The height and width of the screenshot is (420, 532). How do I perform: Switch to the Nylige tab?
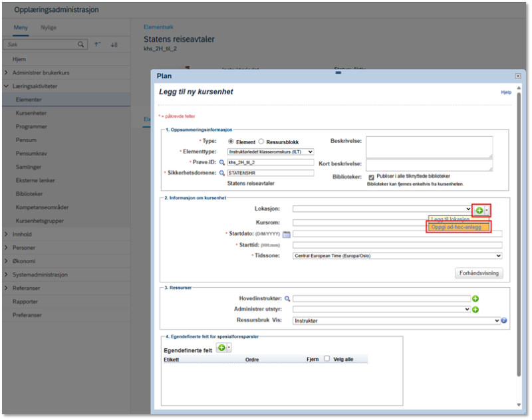click(49, 27)
